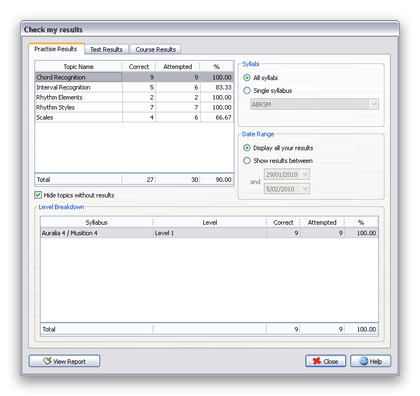Image resolution: width=420 pixels, height=396 pixels.
Task: Select the Scales topic row
Action: coord(134,117)
